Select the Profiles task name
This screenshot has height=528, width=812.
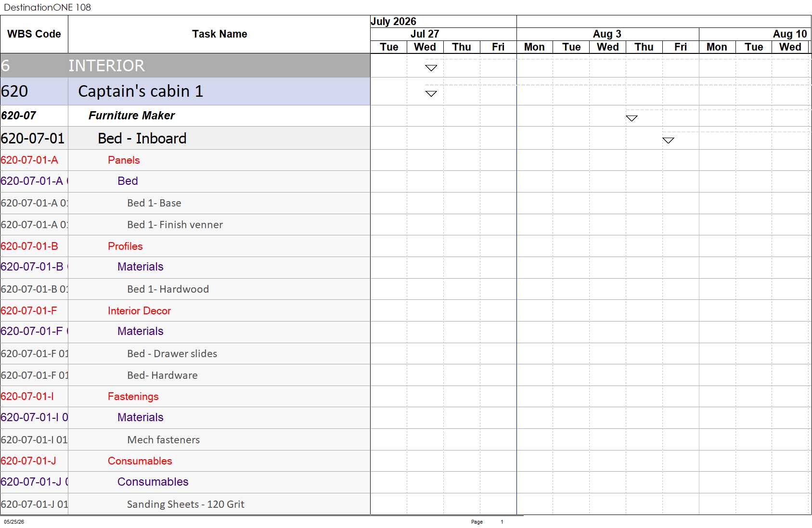coord(125,246)
